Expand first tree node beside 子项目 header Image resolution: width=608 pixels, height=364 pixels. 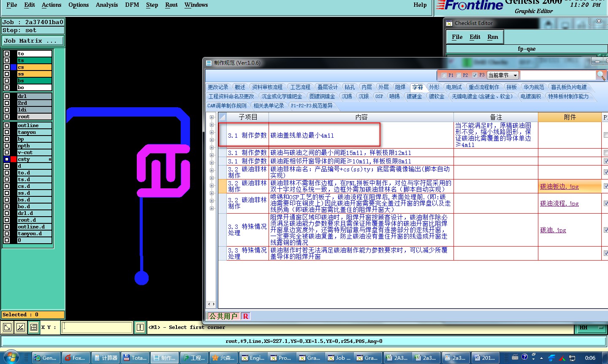click(212, 117)
